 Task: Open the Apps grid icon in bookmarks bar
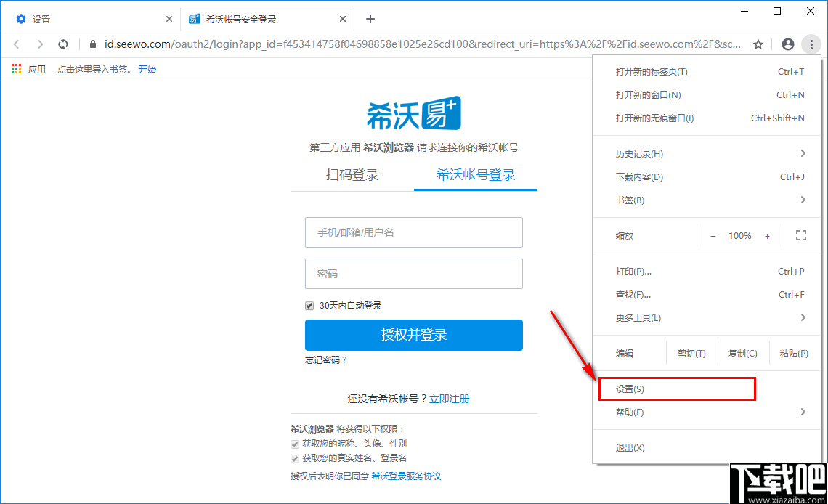pos(17,69)
